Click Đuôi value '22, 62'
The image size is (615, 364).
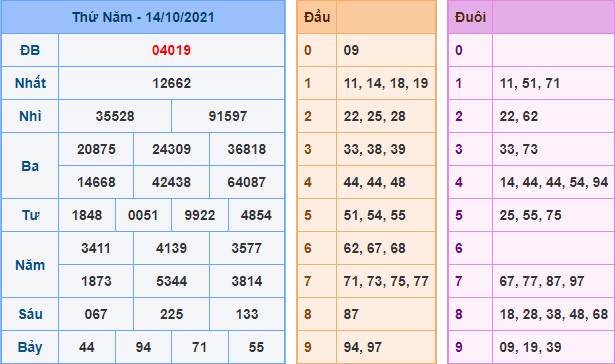pyautogui.click(x=519, y=116)
